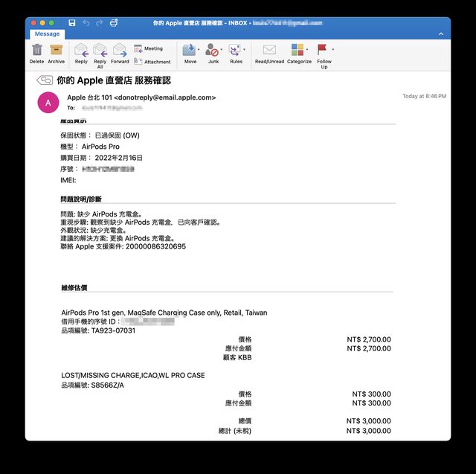The image size is (476, 474).
Task: Select the Message ribbon tab
Action: [48, 33]
